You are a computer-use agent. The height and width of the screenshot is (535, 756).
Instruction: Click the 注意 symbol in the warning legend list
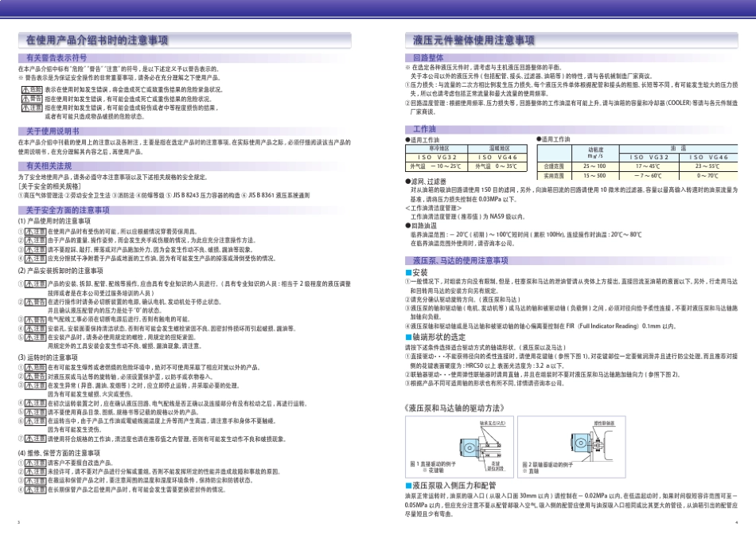(32, 108)
